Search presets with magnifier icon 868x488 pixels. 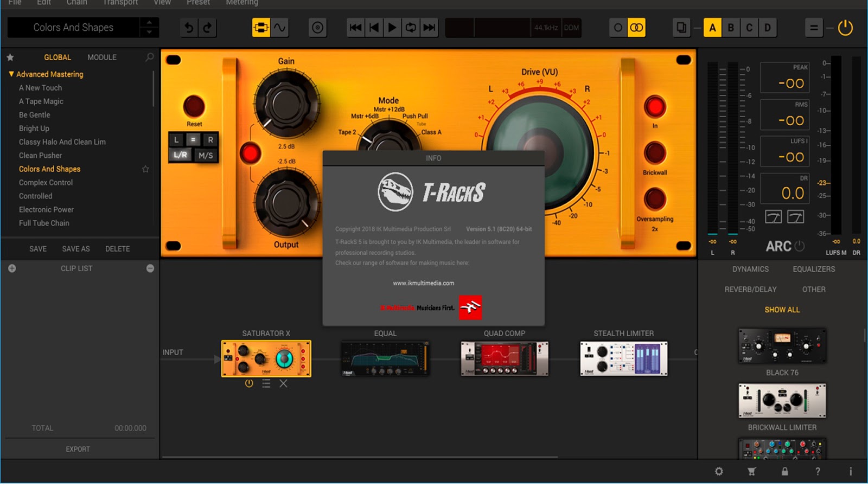coord(149,57)
